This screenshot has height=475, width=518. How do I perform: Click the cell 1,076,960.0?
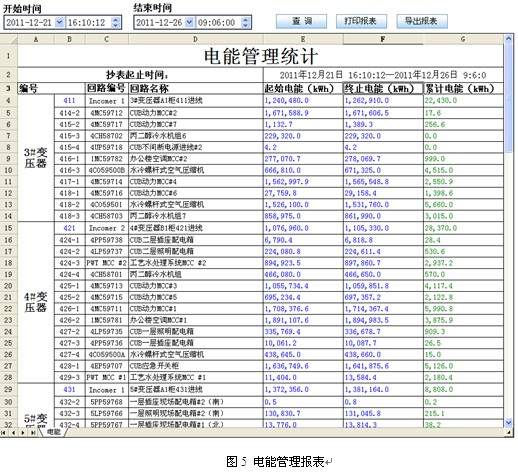pos(303,228)
